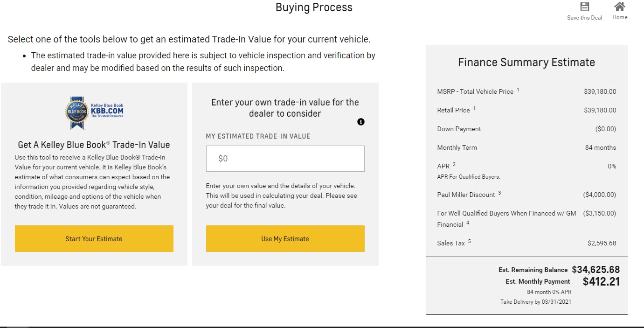Focus the My Estimated Trade-In Value field
The width and height of the screenshot is (644, 328).
[x=285, y=159]
